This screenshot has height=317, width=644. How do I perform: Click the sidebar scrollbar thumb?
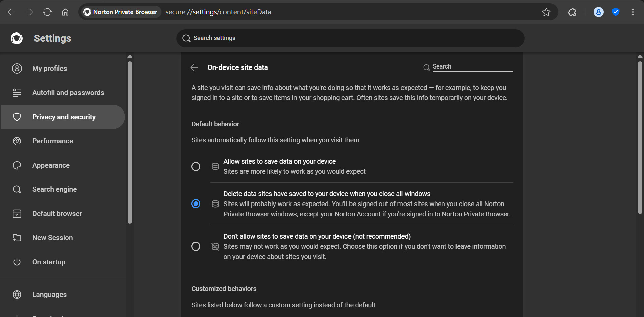click(x=130, y=142)
